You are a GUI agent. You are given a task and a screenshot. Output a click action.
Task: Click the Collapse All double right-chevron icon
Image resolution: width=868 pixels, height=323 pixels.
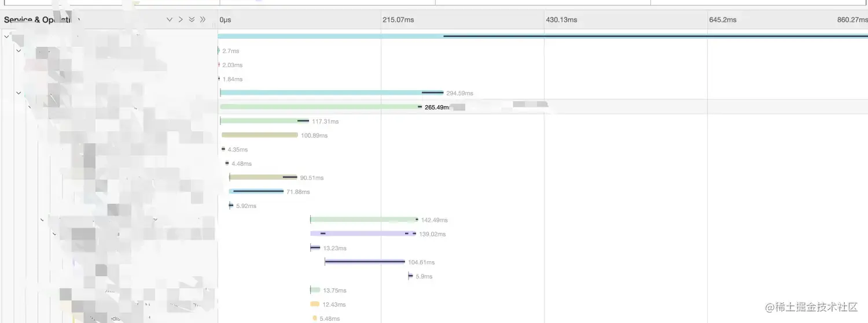(203, 20)
